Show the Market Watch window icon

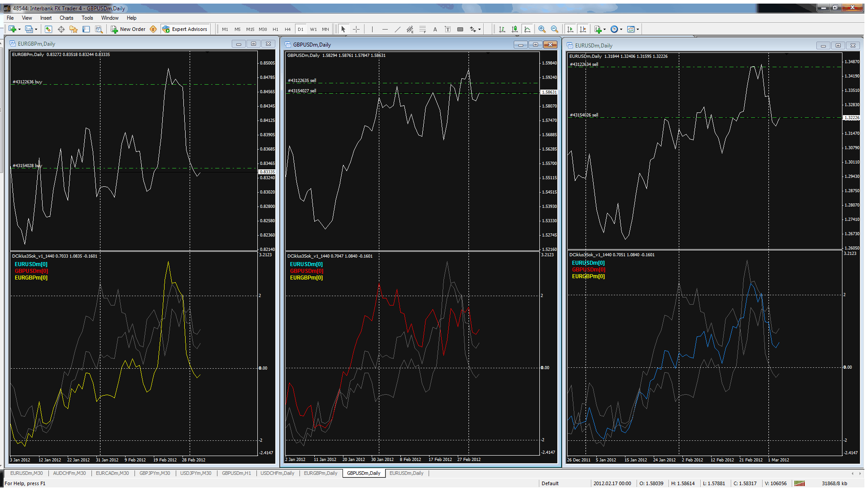(x=48, y=29)
